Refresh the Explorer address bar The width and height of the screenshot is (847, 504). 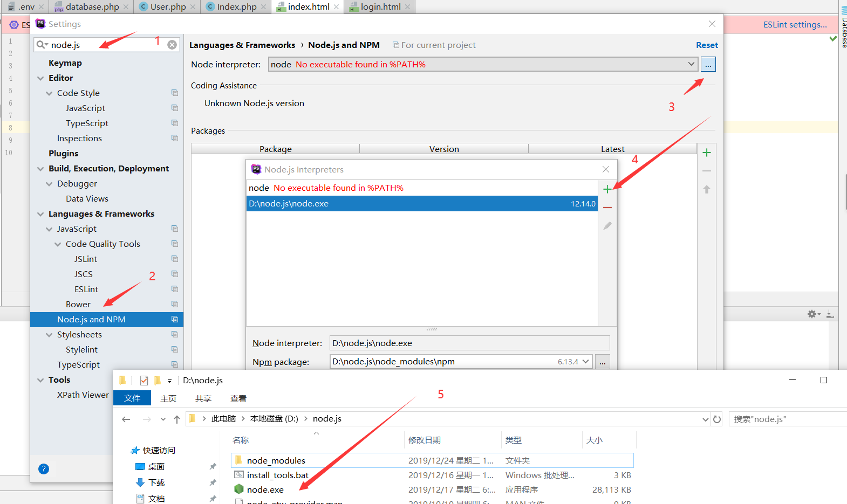(717, 419)
